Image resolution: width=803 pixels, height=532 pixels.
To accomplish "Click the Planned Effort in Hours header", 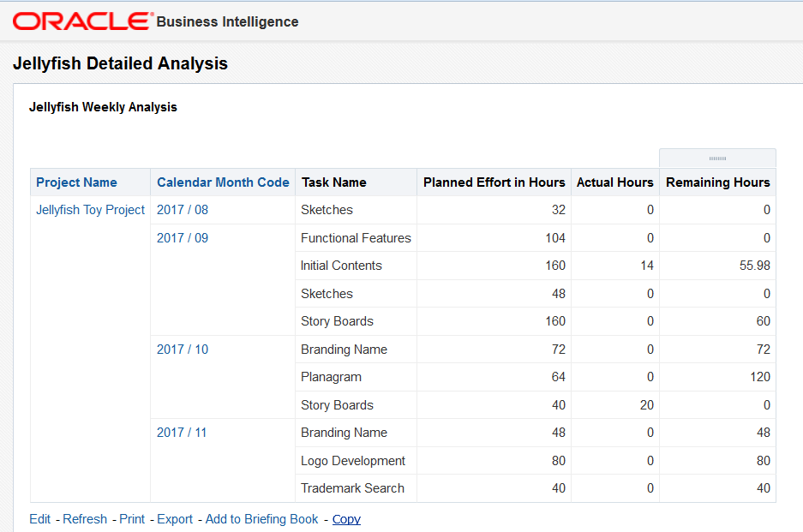I will click(494, 182).
